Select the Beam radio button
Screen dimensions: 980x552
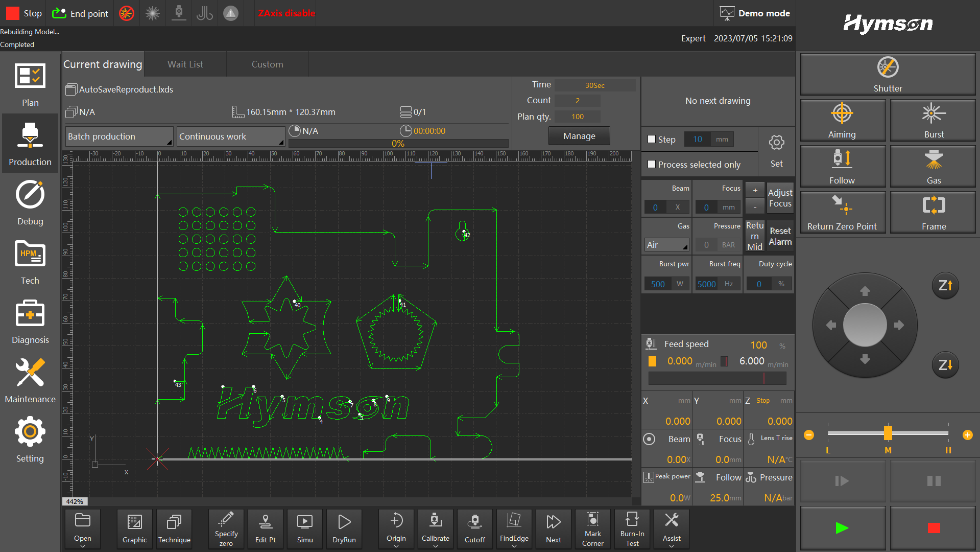pos(649,439)
